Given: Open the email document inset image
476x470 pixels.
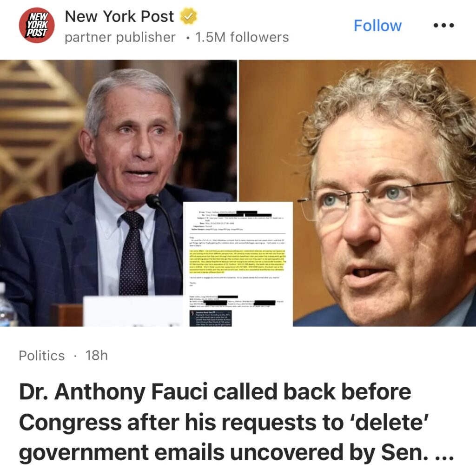Looking at the screenshot, I should click(x=238, y=264).
